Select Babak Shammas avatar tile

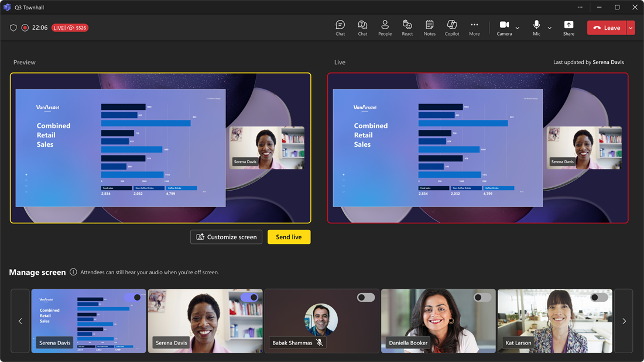(322, 321)
